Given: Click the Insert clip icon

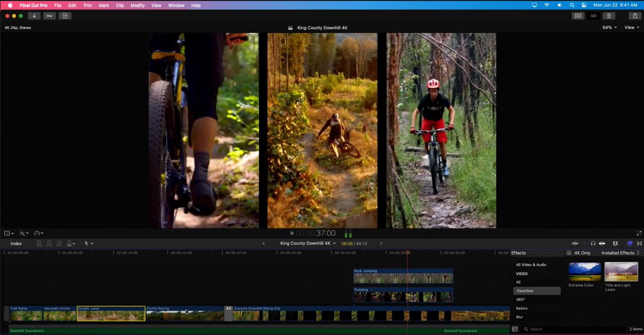Looking at the screenshot, I should (49, 244).
